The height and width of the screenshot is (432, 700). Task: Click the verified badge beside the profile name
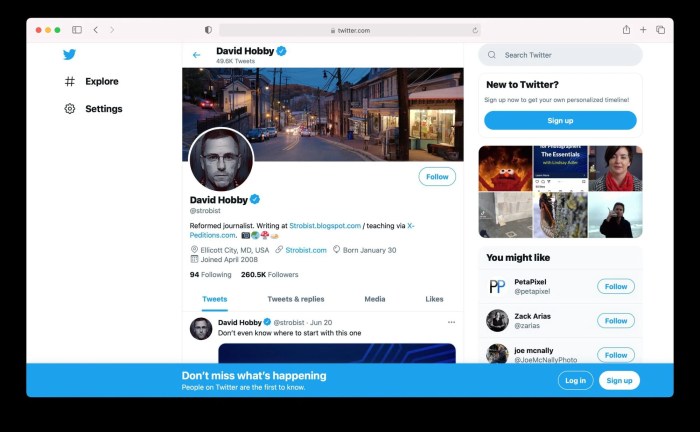coord(255,199)
